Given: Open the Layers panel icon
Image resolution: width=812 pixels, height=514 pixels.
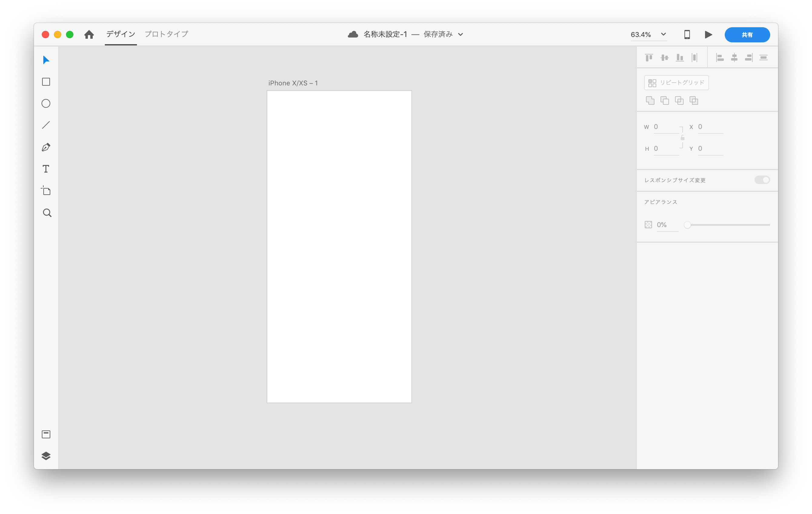Looking at the screenshot, I should (x=46, y=456).
